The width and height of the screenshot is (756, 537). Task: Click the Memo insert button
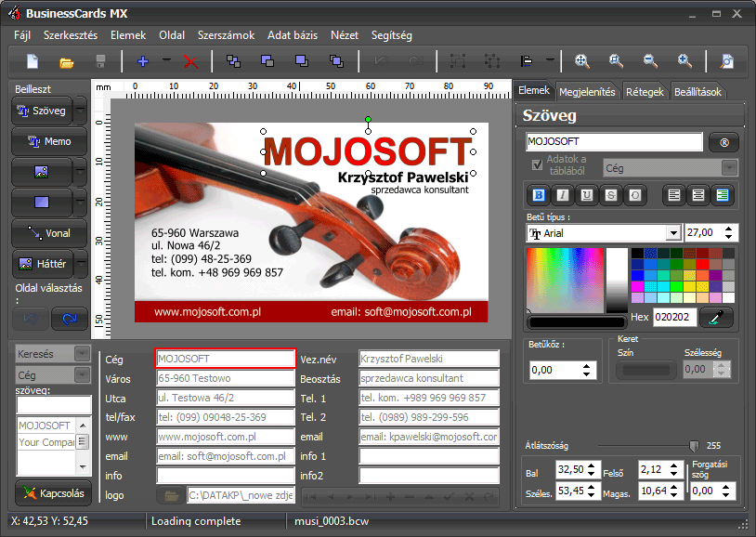[x=49, y=141]
